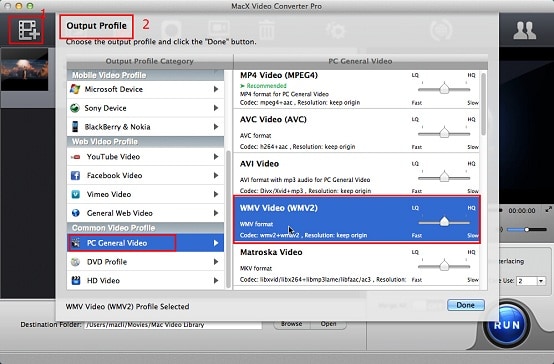The height and width of the screenshot is (364, 554).
Task: Click the General Web Video globe icon
Action: (75, 213)
